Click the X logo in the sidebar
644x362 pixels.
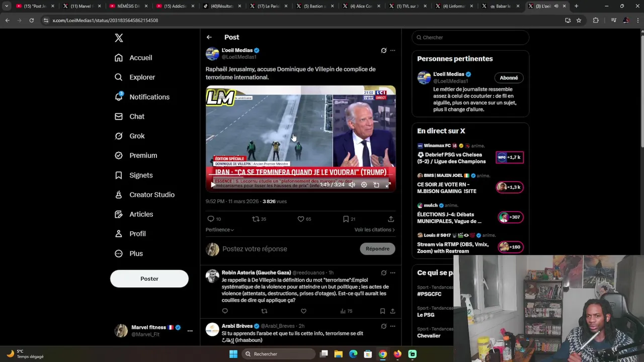[119, 38]
